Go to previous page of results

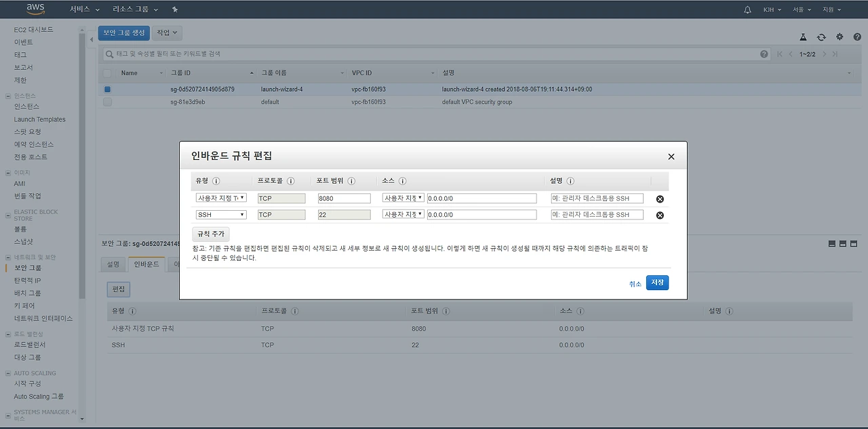tap(791, 54)
